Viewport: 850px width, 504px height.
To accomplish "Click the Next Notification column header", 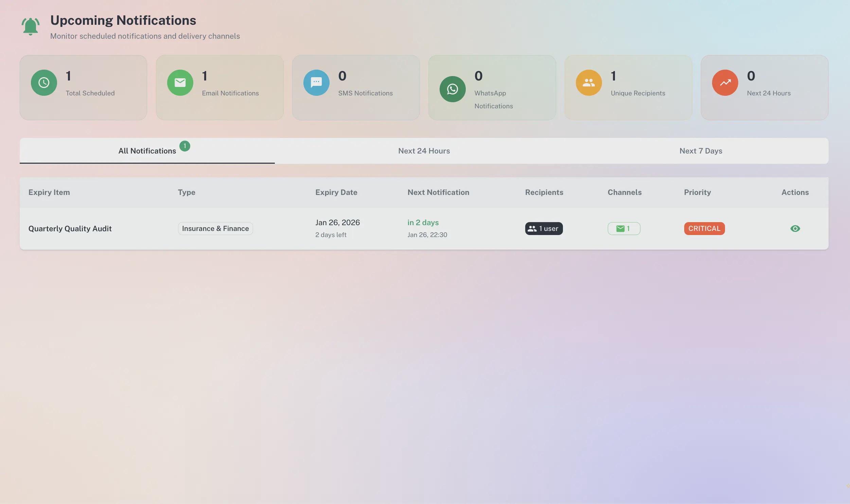I will click(x=438, y=192).
